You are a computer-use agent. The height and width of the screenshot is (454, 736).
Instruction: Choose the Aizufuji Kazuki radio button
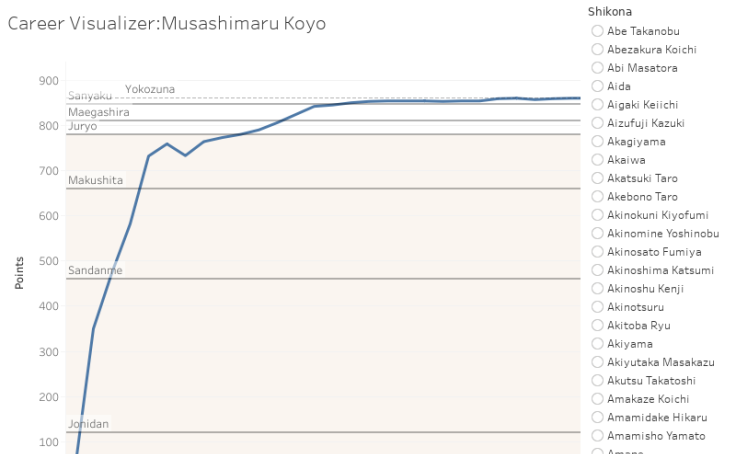coord(598,123)
